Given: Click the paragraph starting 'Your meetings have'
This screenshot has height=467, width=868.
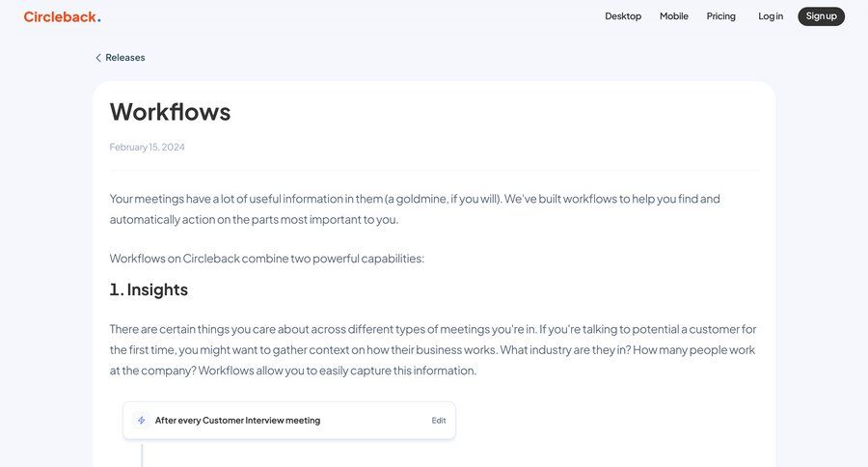Looking at the screenshot, I should (x=415, y=209).
